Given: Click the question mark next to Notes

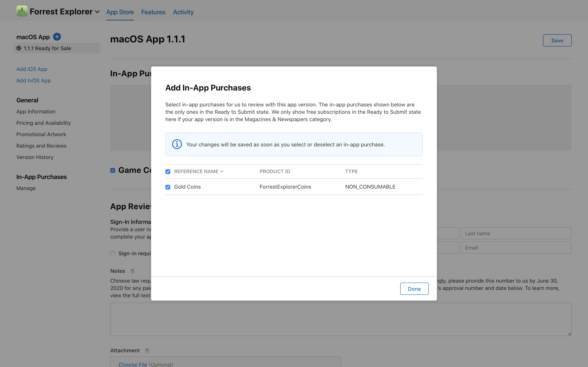Looking at the screenshot, I should [133, 271].
